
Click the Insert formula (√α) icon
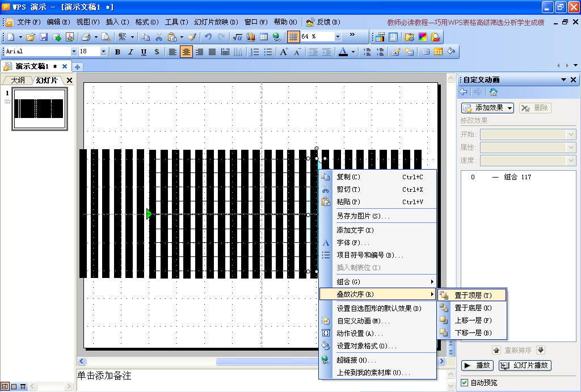pyautogui.click(x=238, y=37)
